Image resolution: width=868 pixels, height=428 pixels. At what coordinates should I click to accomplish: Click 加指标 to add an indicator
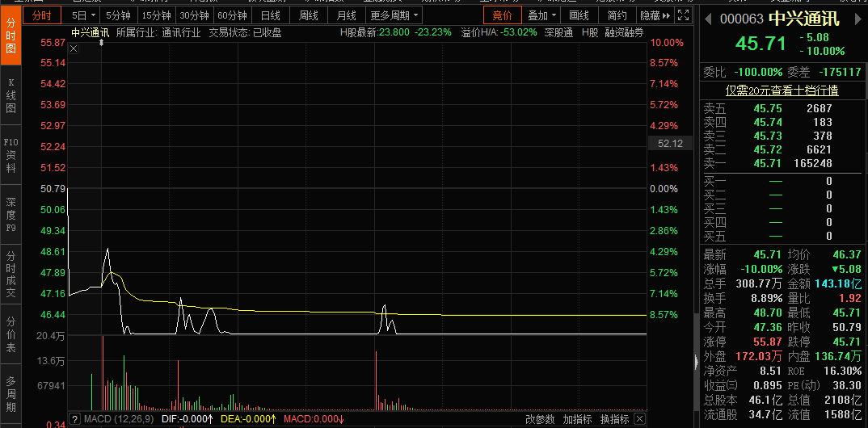tap(577, 418)
